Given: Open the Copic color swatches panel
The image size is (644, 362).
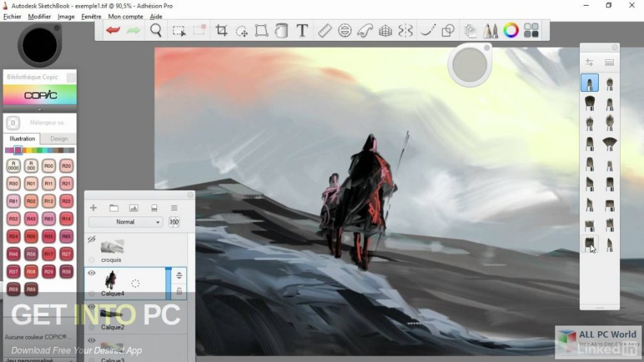Looking at the screenshot, I should point(39,93).
